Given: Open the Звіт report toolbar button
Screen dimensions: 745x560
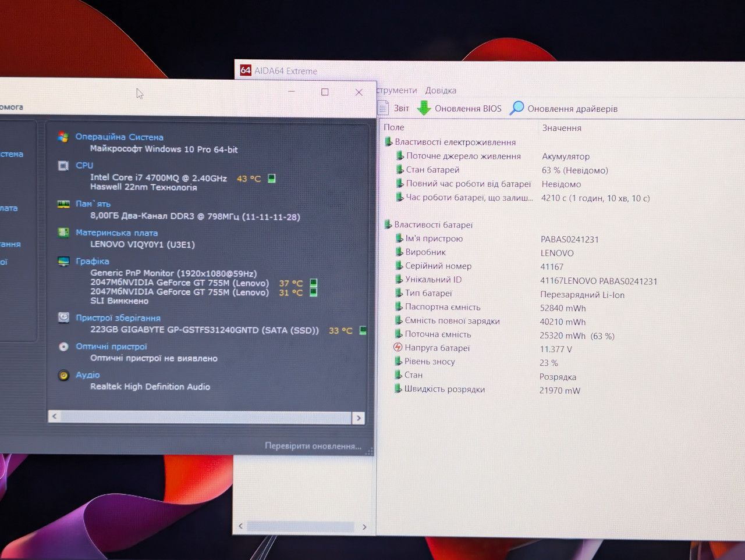Looking at the screenshot, I should coord(393,108).
